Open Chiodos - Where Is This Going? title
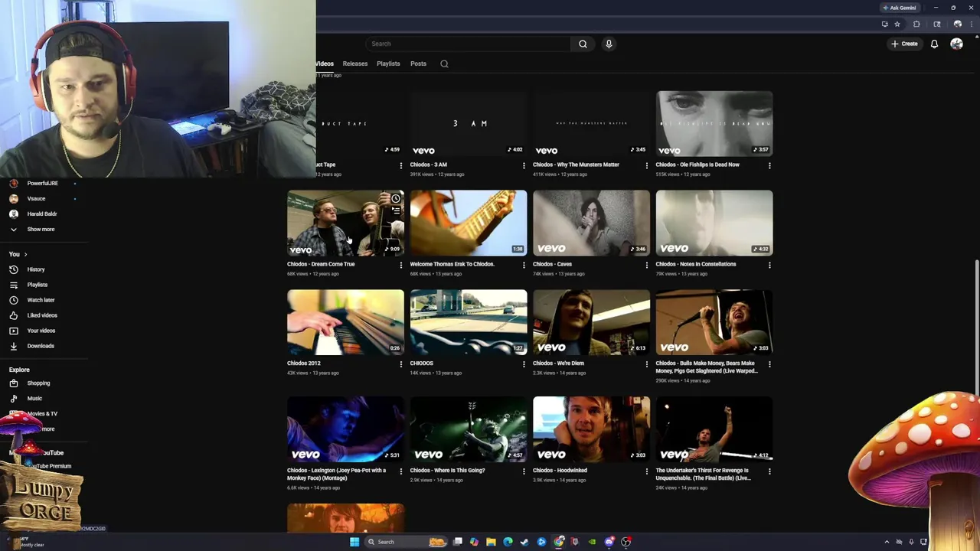The width and height of the screenshot is (980, 551). tap(447, 471)
